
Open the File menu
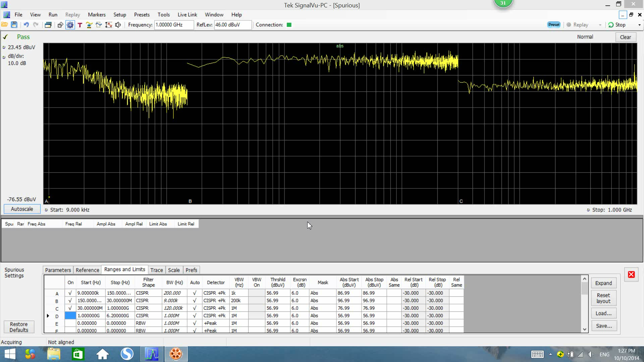(x=18, y=15)
